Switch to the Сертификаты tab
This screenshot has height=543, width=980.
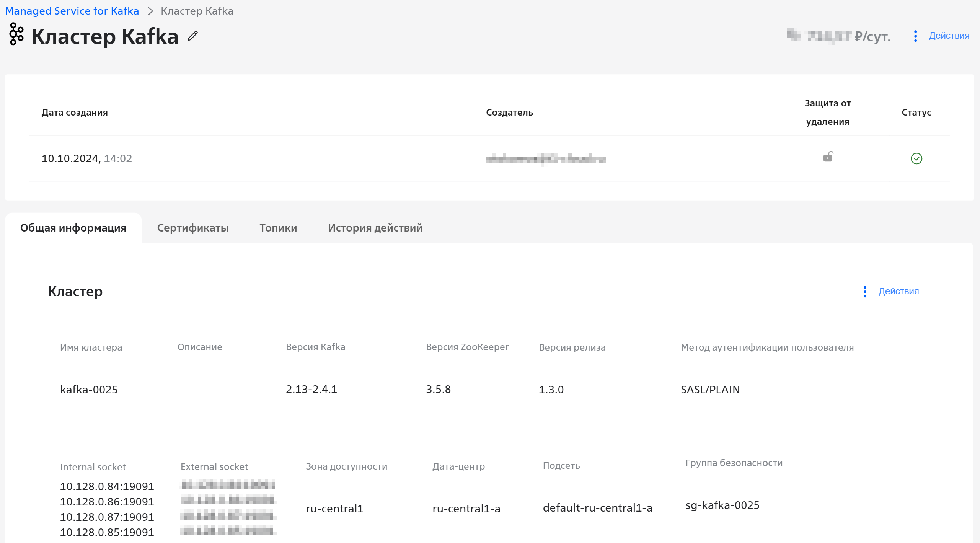(193, 228)
